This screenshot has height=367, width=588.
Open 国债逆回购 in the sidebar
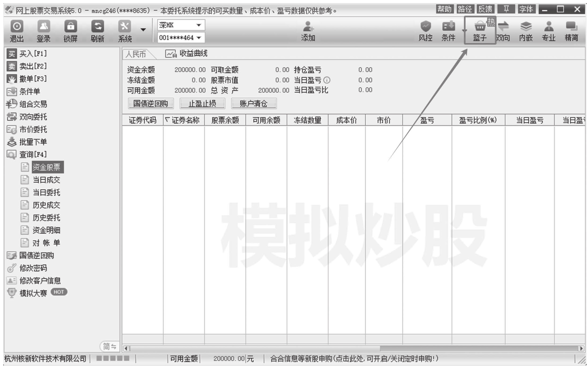(x=30, y=256)
